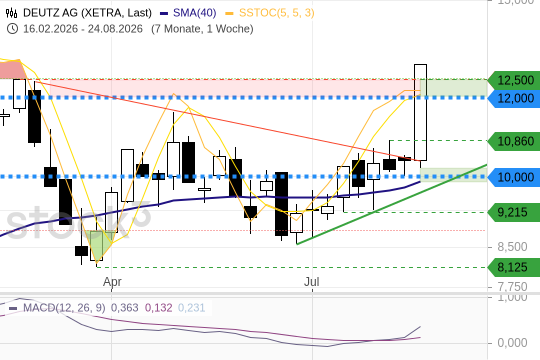540x360 pixels.
Task: Click the MACD signal value 0,132
Action: pyautogui.click(x=158, y=308)
